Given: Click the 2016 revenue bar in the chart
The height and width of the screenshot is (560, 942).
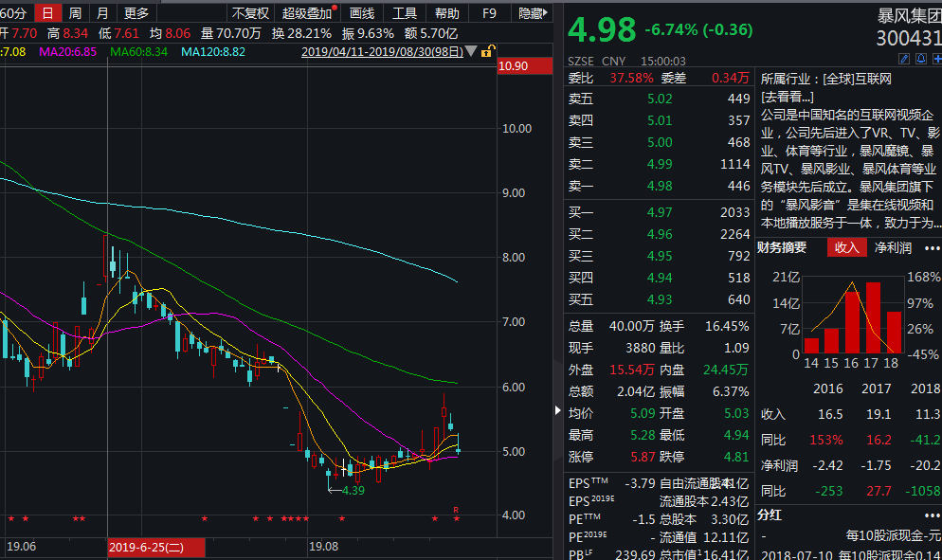Looking at the screenshot, I should (852, 322).
